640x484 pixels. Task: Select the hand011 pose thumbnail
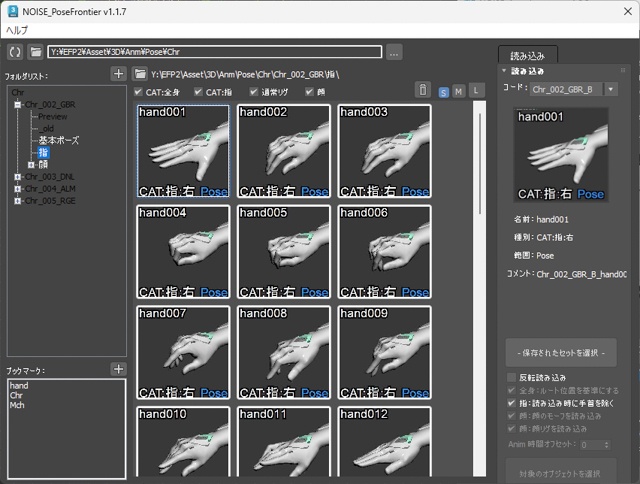pos(284,442)
